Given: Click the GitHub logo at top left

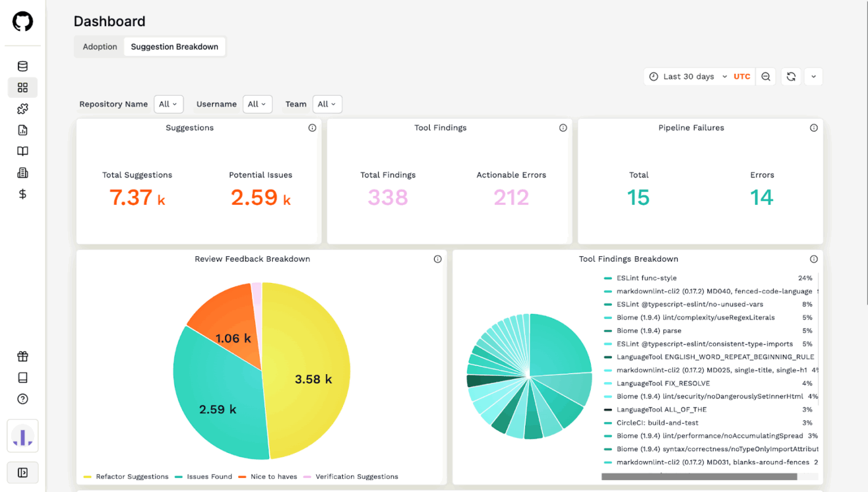Looking at the screenshot, I should tap(22, 20).
